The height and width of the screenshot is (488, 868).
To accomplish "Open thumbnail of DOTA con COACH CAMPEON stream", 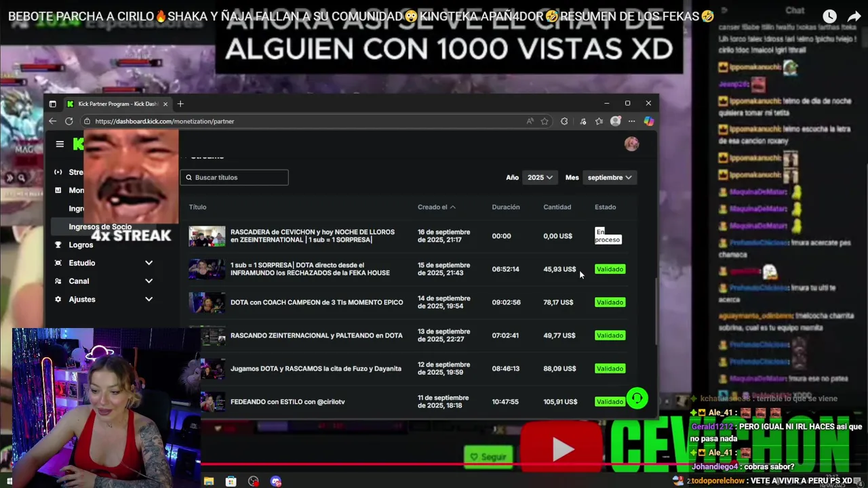I will tap(207, 302).
